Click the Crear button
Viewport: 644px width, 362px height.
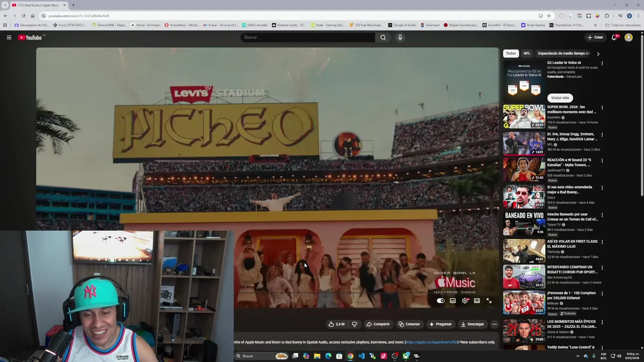pos(595,37)
